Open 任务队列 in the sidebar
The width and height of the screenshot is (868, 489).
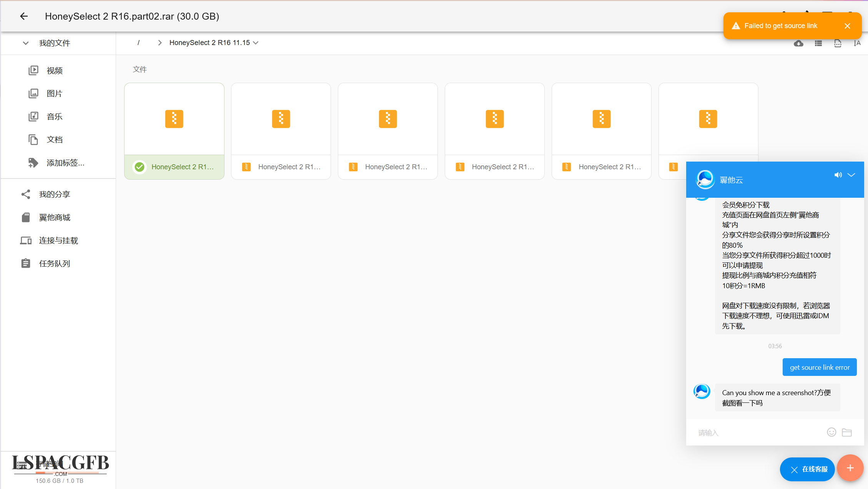pos(55,264)
